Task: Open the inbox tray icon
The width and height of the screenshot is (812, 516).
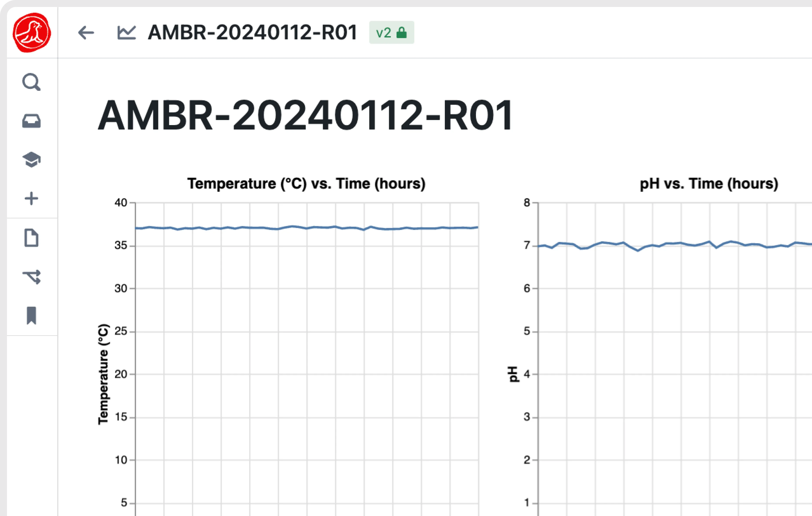Action: [x=31, y=121]
